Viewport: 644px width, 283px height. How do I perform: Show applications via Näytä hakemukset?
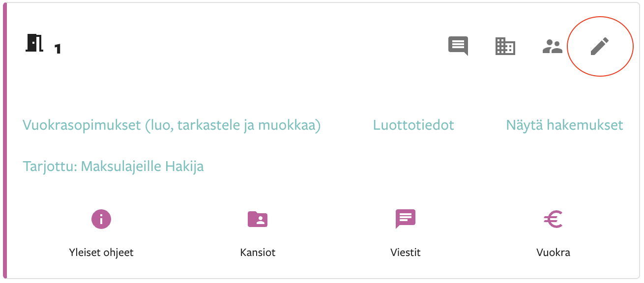coord(564,125)
